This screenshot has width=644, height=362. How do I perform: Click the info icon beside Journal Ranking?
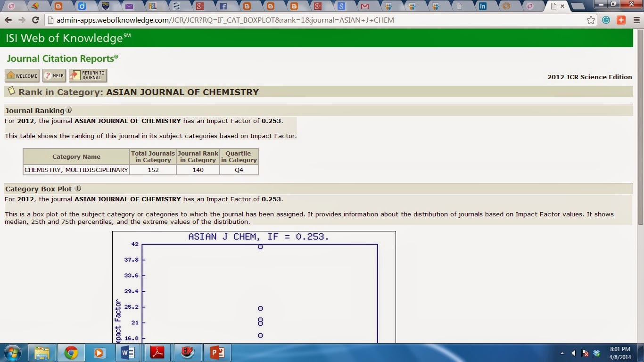(69, 110)
